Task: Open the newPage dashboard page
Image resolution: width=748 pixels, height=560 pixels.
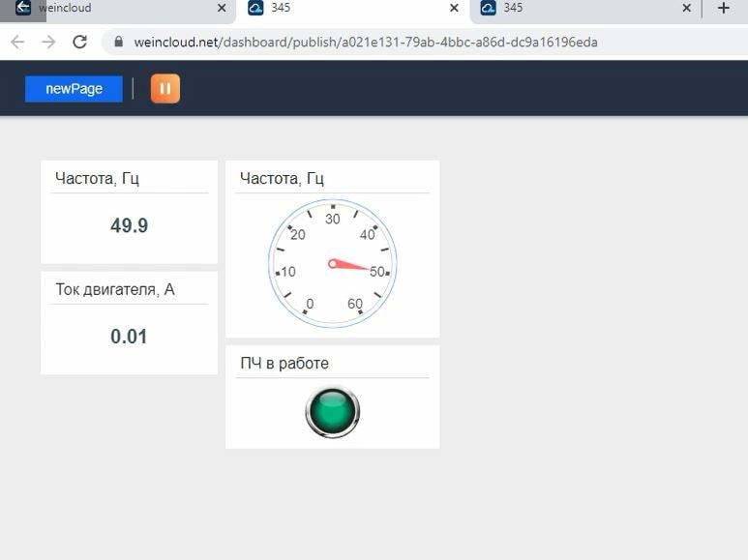Action: coord(74,88)
